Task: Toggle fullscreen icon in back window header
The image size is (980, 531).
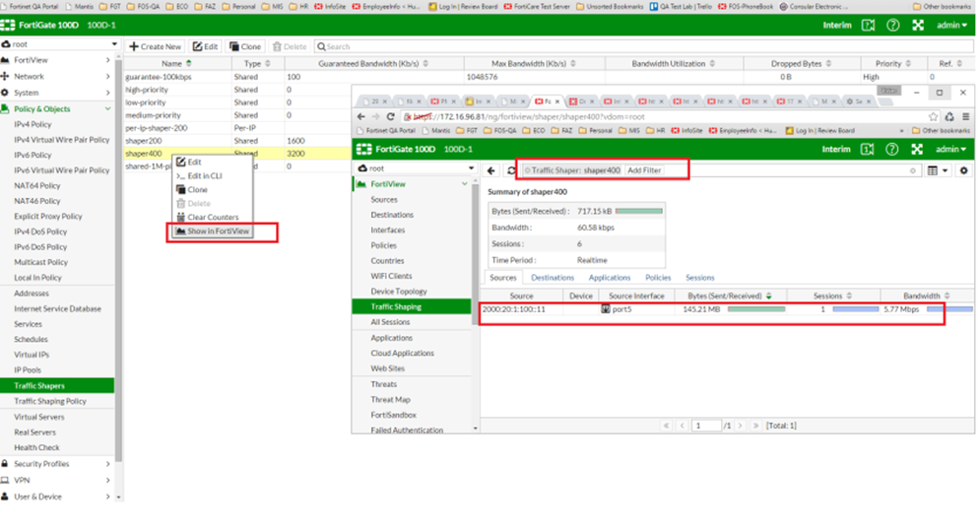Action: click(918, 25)
